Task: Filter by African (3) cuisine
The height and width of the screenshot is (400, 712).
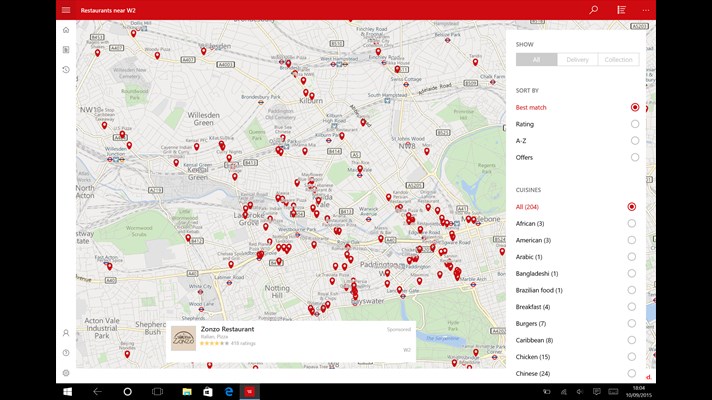Action: click(x=576, y=223)
